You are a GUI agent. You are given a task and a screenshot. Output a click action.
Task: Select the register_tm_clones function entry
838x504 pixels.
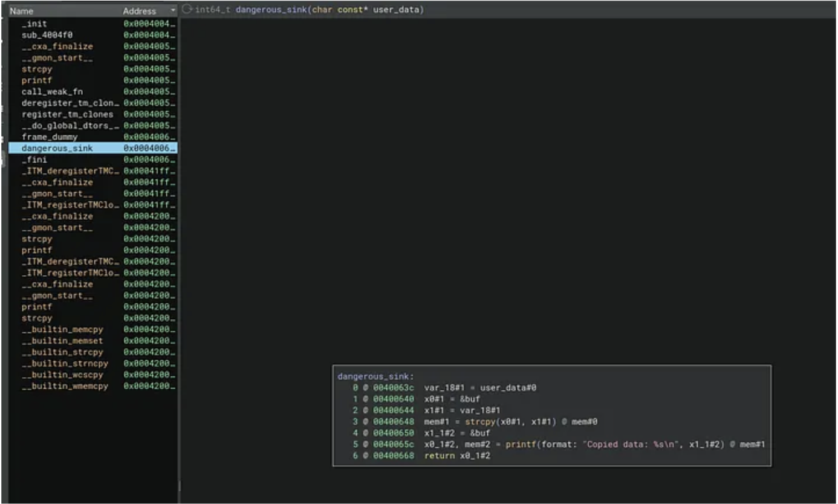pyautogui.click(x=67, y=114)
